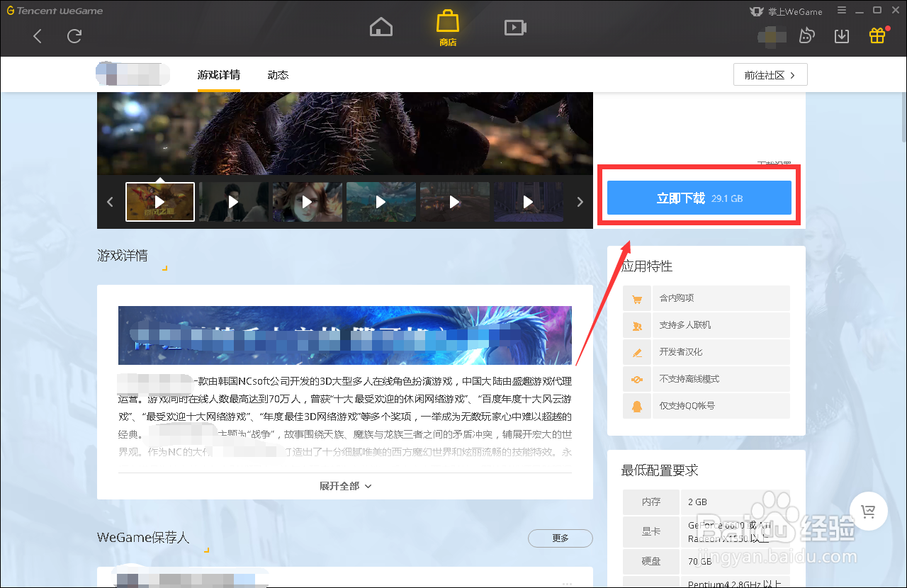The width and height of the screenshot is (907, 588).
Task: Click the 硬盘 requirement label
Action: [x=651, y=561]
